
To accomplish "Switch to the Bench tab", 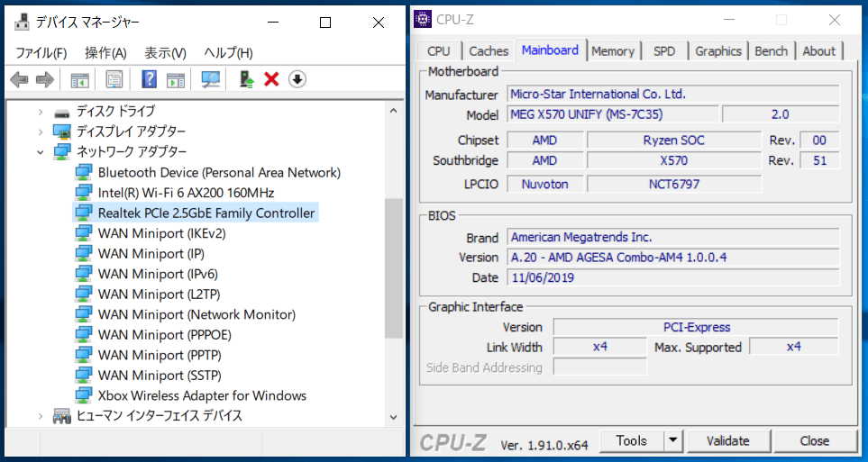I will pos(772,51).
